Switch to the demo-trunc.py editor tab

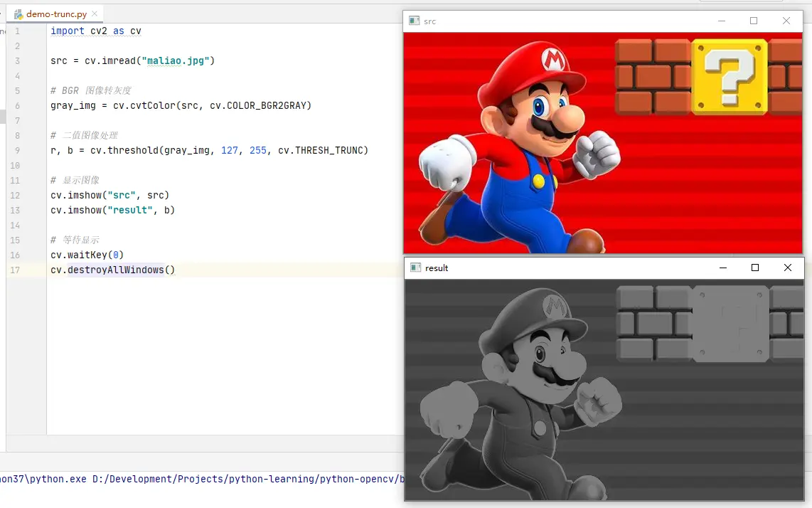tap(56, 14)
